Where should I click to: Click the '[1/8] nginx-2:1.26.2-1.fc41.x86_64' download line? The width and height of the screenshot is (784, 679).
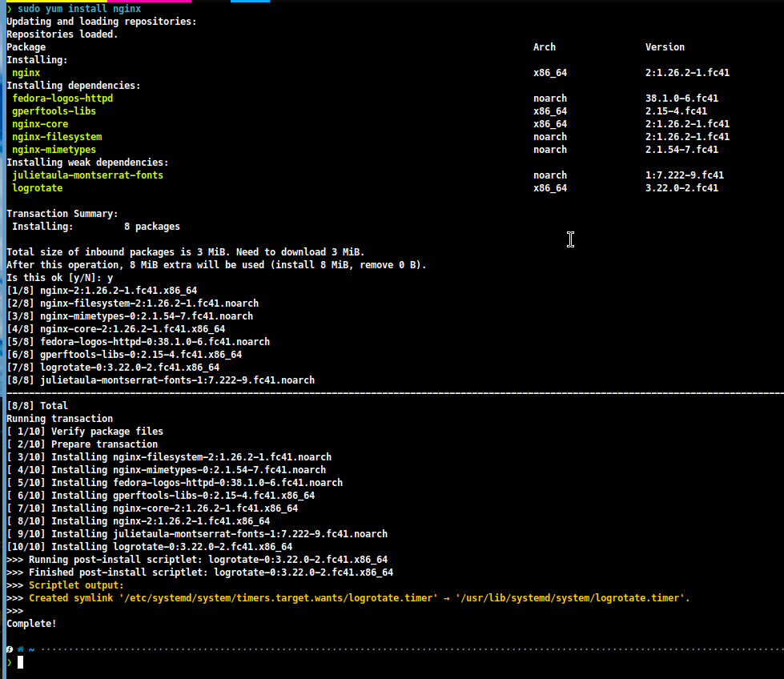pos(102,291)
